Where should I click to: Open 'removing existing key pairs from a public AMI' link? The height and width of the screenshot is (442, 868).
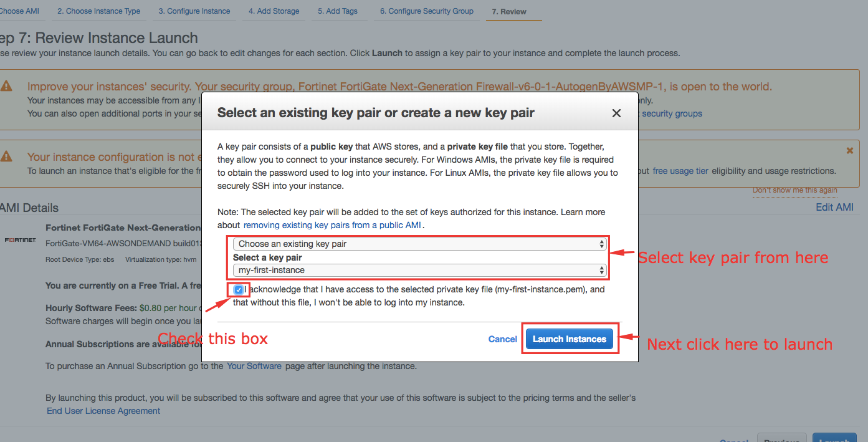pyautogui.click(x=333, y=225)
